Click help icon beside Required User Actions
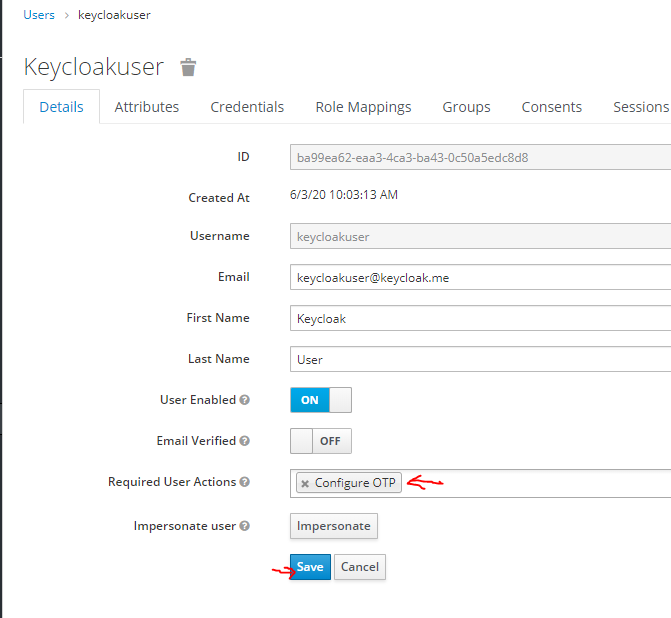Image resolution: width=671 pixels, height=618 pixels. pyautogui.click(x=245, y=482)
